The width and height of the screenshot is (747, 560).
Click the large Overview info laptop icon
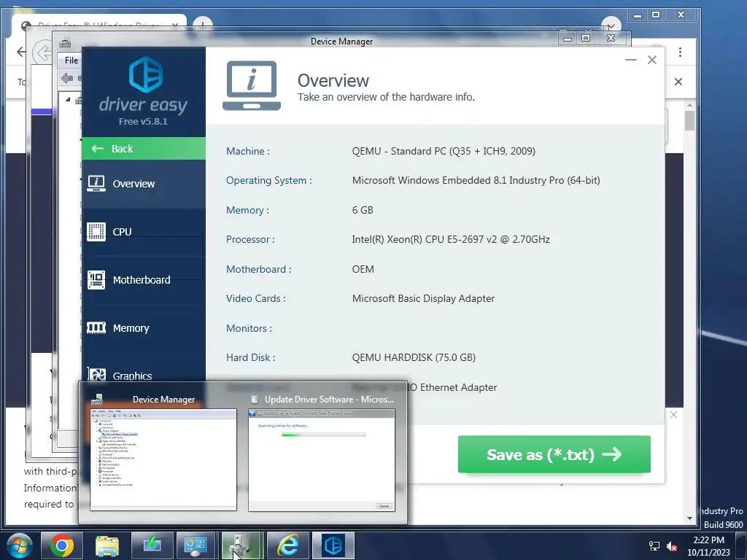[252, 86]
